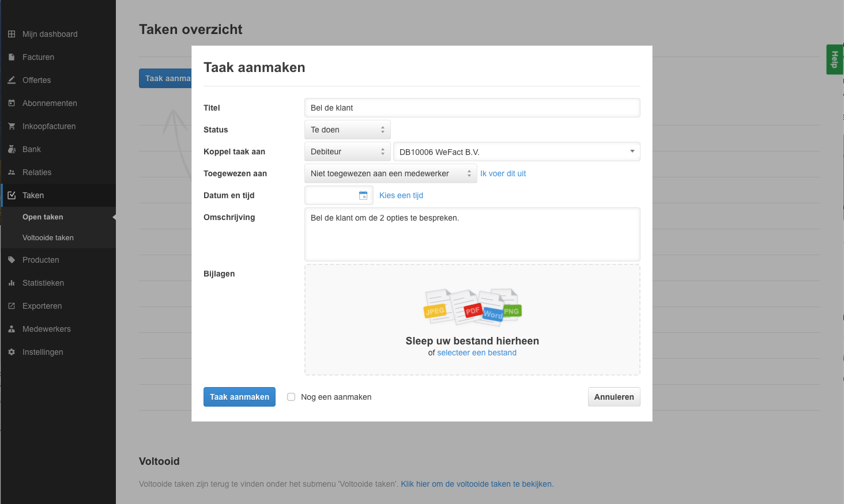
Task: Click the blue 'Taak aanmaken' submit button
Action: [239, 397]
